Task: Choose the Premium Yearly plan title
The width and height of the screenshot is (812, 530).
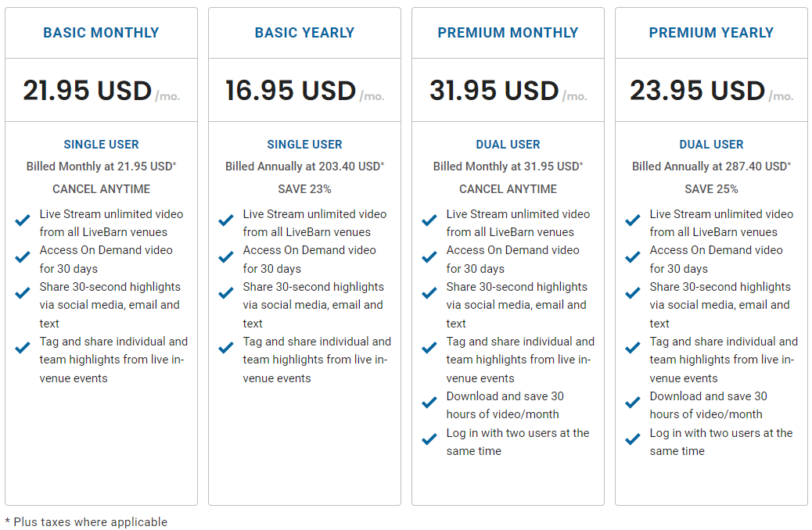Action: pyautogui.click(x=711, y=33)
